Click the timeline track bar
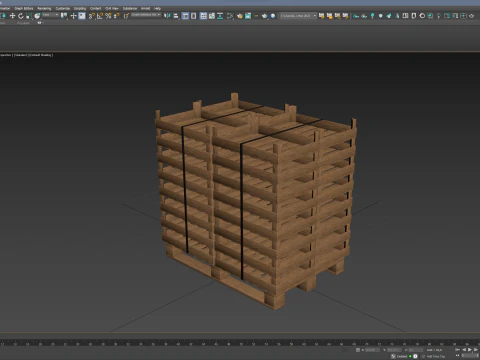 tap(240, 342)
